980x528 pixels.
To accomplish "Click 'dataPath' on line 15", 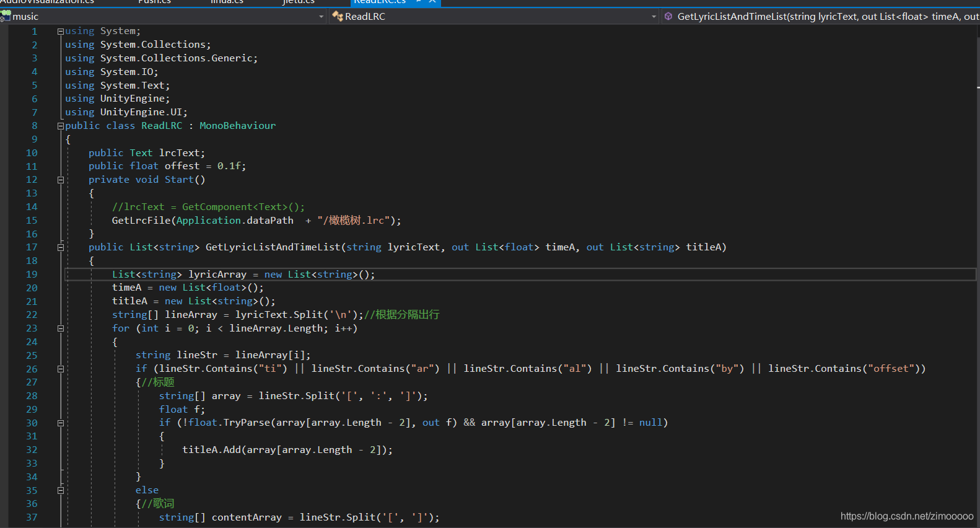I will (270, 221).
